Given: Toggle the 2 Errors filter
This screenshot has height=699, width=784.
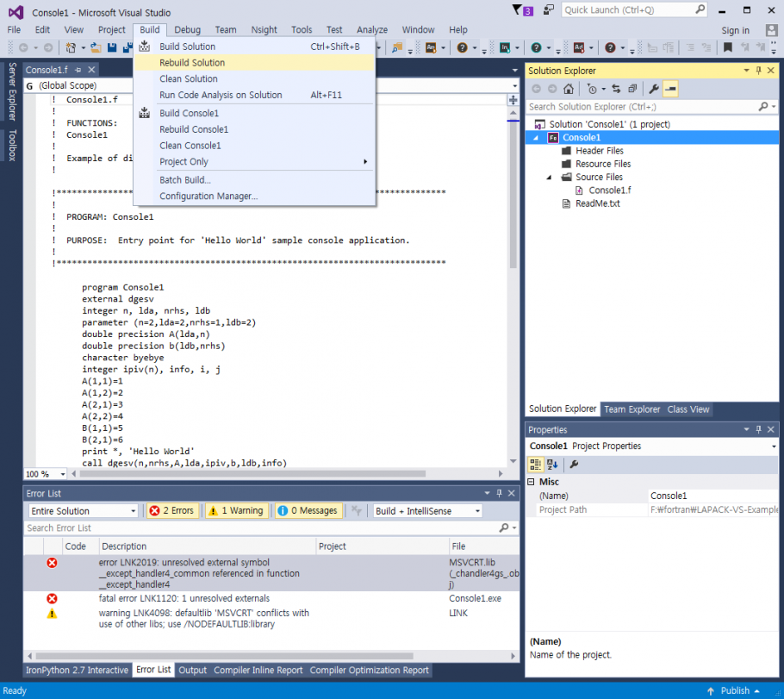Looking at the screenshot, I should (171, 511).
